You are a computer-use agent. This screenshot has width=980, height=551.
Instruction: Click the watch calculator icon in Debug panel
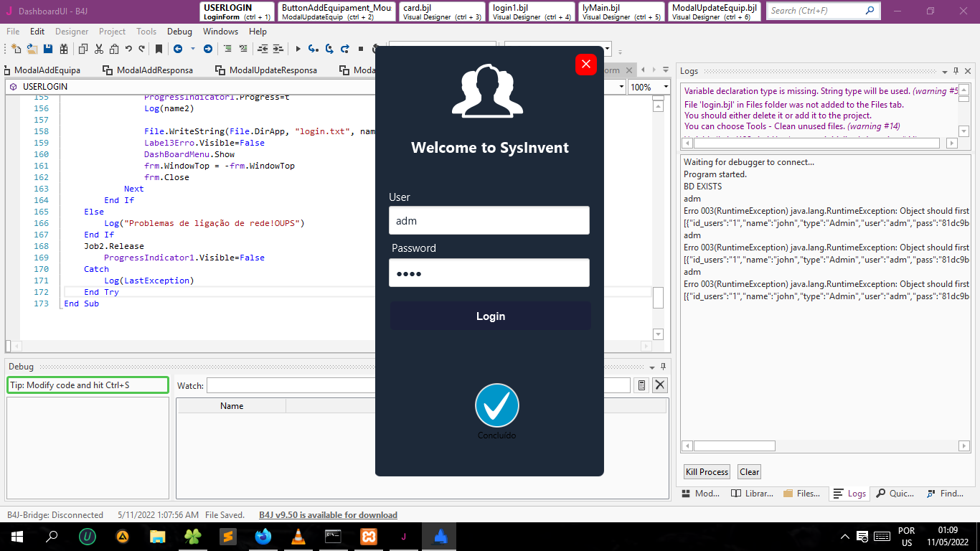pyautogui.click(x=641, y=385)
